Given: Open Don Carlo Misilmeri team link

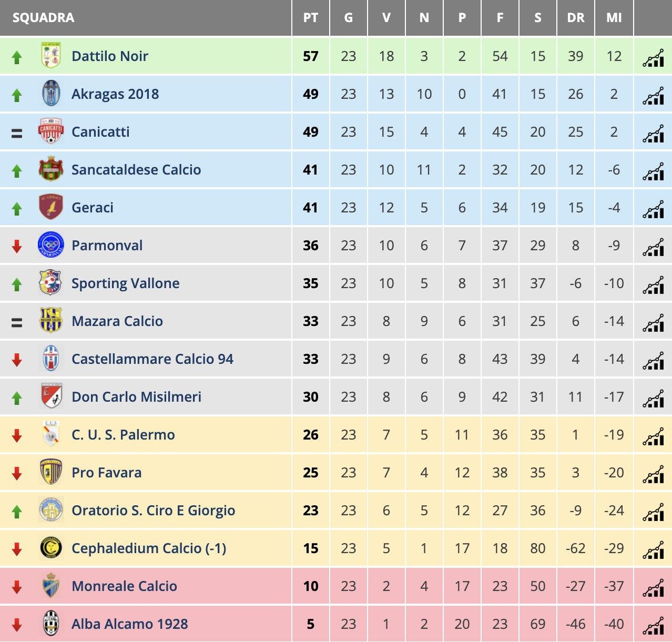Looking at the screenshot, I should click(x=136, y=397).
